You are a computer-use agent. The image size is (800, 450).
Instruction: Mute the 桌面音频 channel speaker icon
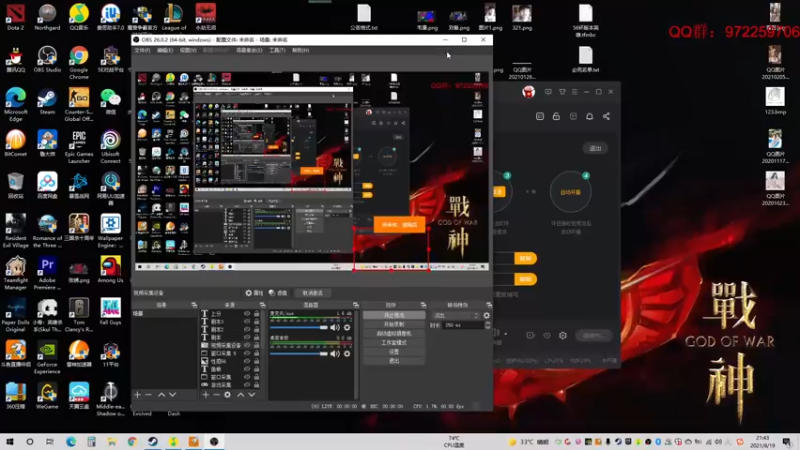(x=335, y=354)
